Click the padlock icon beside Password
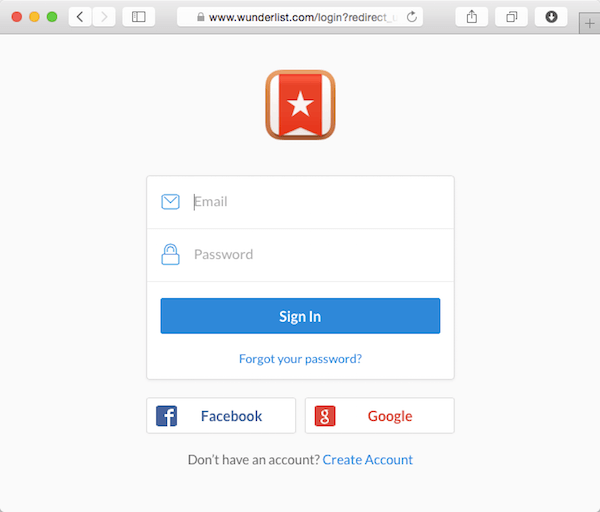The image size is (600, 512). pos(170,254)
